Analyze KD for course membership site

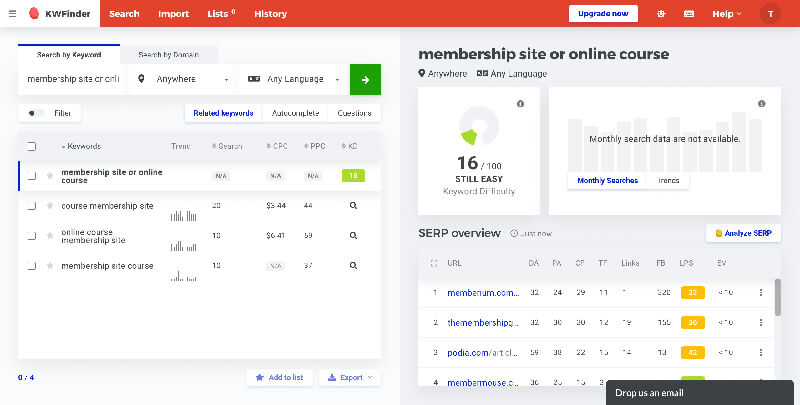tap(353, 206)
